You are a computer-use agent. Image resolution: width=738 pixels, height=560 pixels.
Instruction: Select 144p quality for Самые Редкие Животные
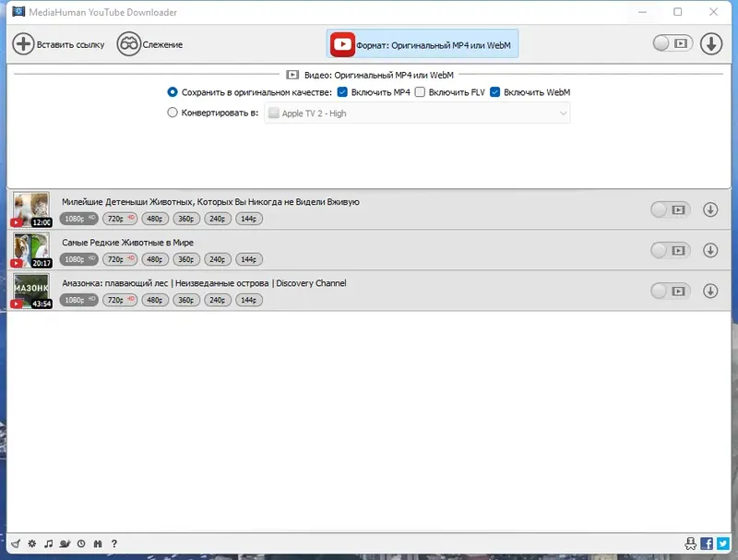pos(249,259)
